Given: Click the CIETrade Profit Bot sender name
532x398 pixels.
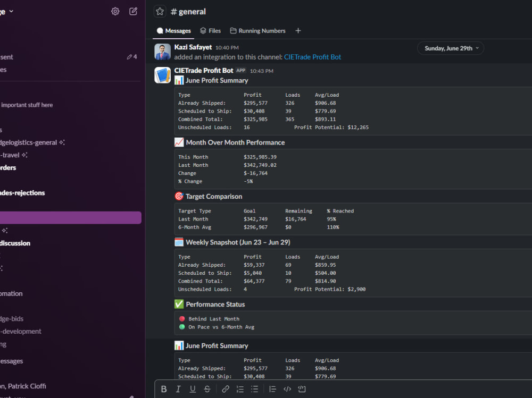Looking at the screenshot, I should 204,71.
